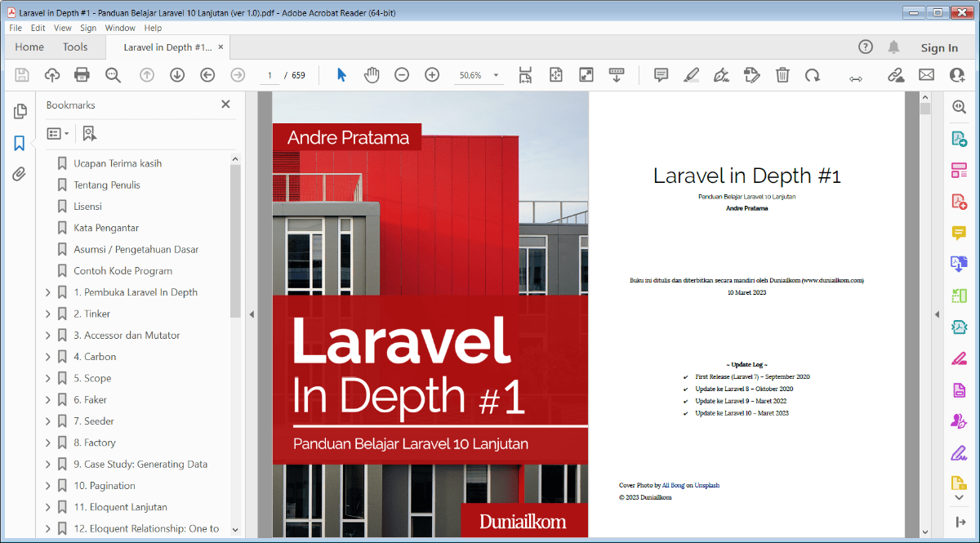Print the document using the printer icon

coord(82,75)
